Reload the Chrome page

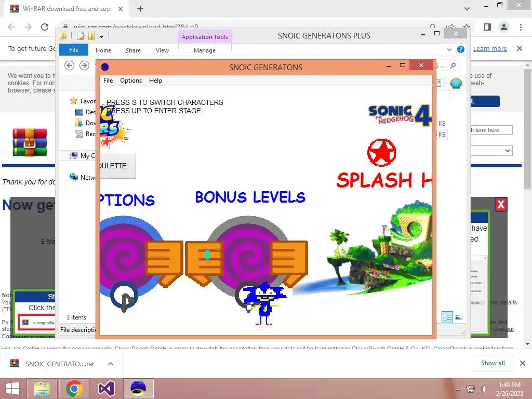tap(45, 27)
